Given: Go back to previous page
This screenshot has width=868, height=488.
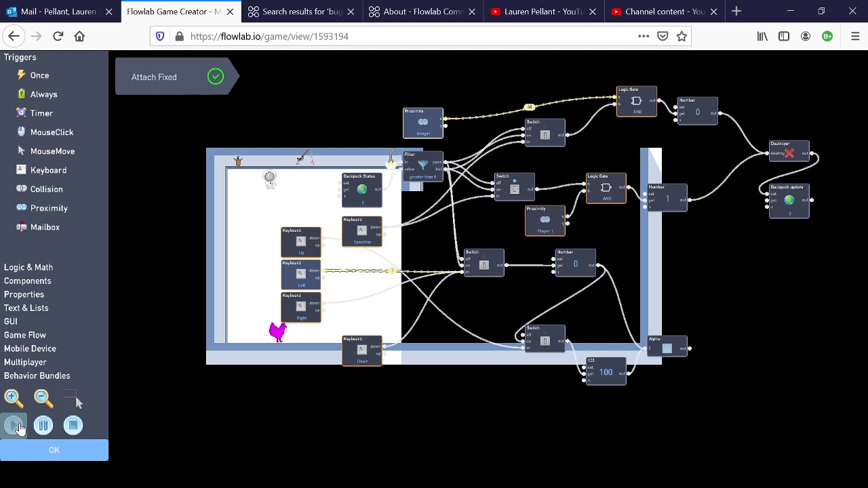Looking at the screenshot, I should (14, 36).
